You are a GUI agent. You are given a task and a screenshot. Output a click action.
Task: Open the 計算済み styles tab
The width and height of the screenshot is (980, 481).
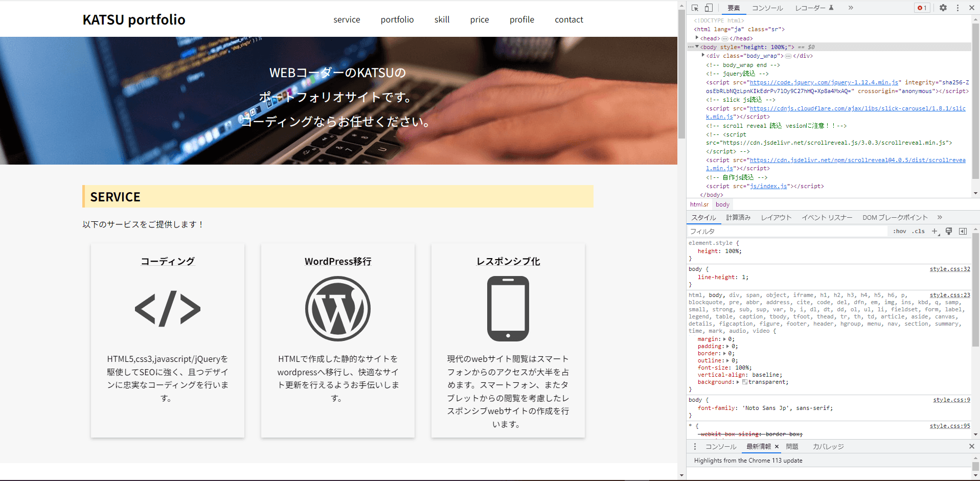(738, 218)
